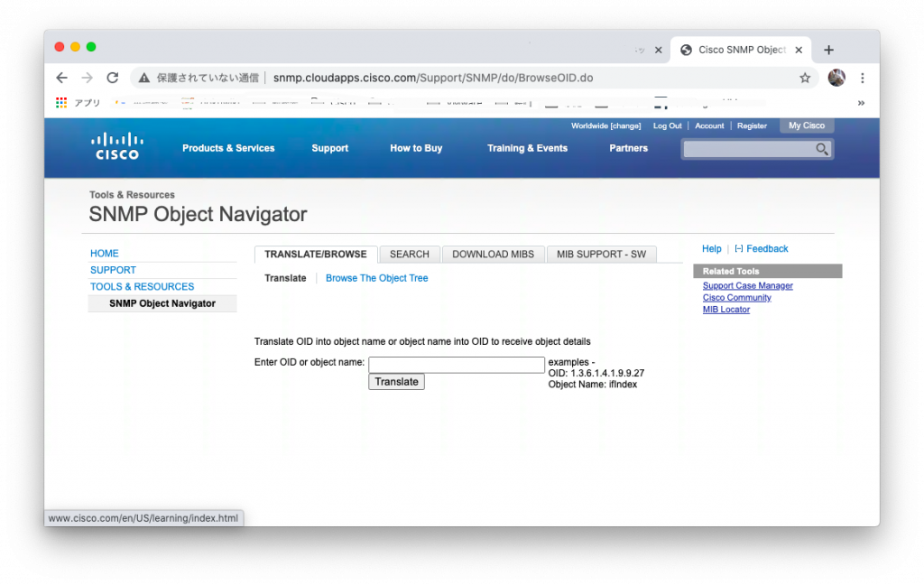Click the Translate button
Viewport: 924px width, 585px height.
point(396,381)
